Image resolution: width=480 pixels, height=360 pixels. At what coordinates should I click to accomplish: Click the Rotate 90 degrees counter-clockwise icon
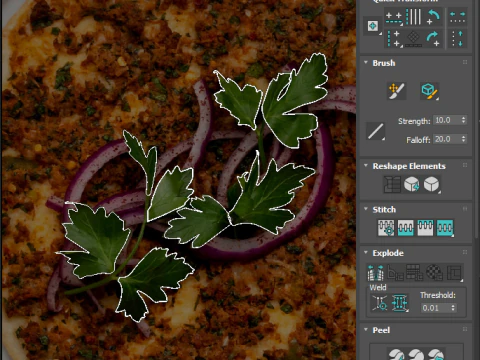[433, 17]
